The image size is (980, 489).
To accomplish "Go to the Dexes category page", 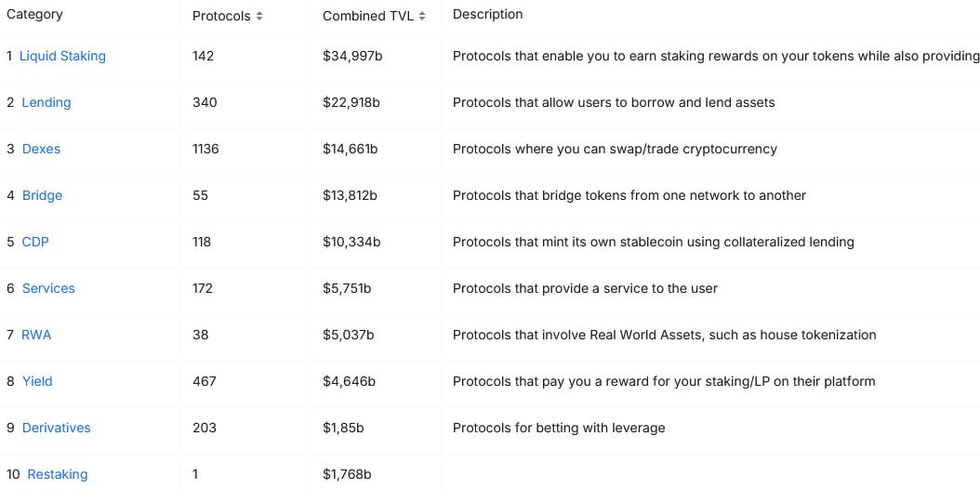I will tap(41, 149).
